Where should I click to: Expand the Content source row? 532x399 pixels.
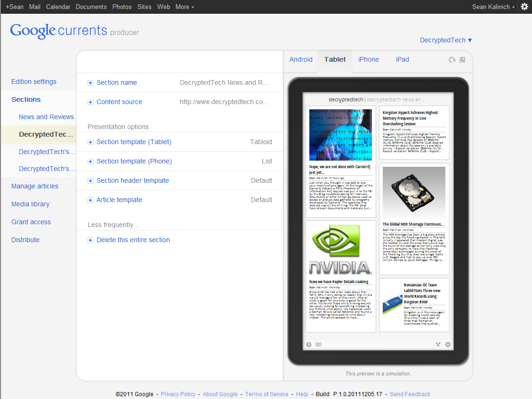click(x=90, y=102)
